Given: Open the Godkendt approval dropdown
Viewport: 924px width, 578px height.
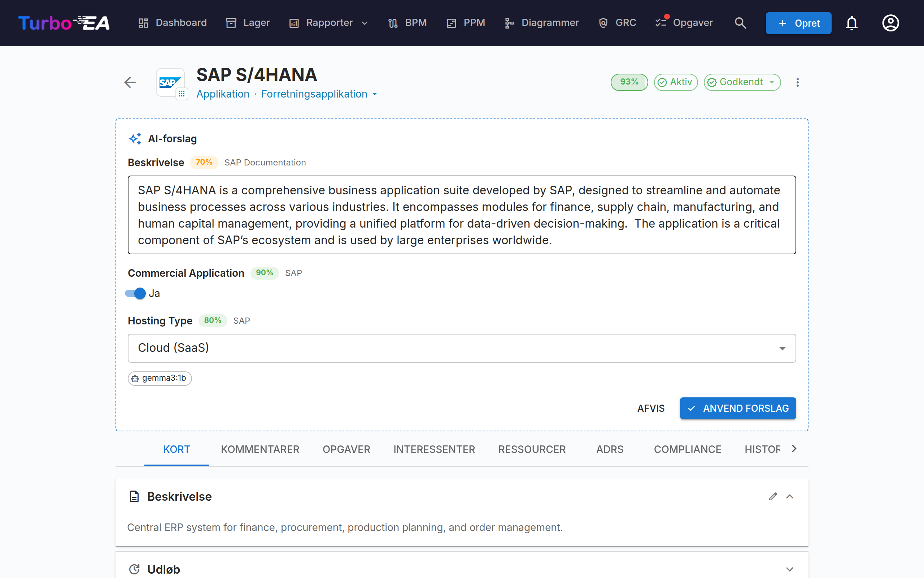Looking at the screenshot, I should [742, 82].
